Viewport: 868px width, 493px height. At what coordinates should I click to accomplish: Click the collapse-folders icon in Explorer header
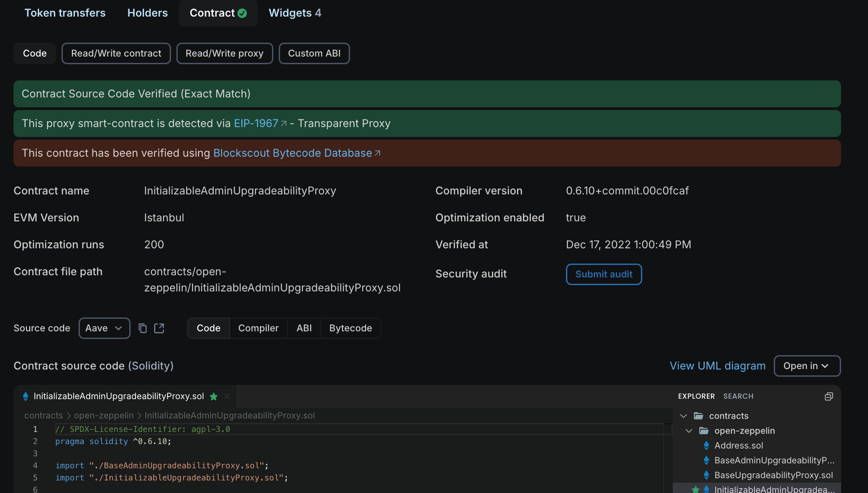pyautogui.click(x=828, y=396)
